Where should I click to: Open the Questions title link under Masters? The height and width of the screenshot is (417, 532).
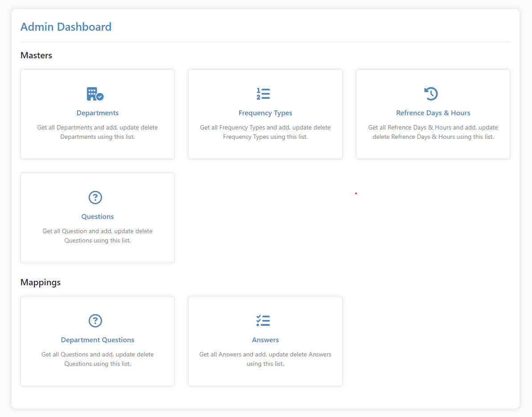pos(98,217)
